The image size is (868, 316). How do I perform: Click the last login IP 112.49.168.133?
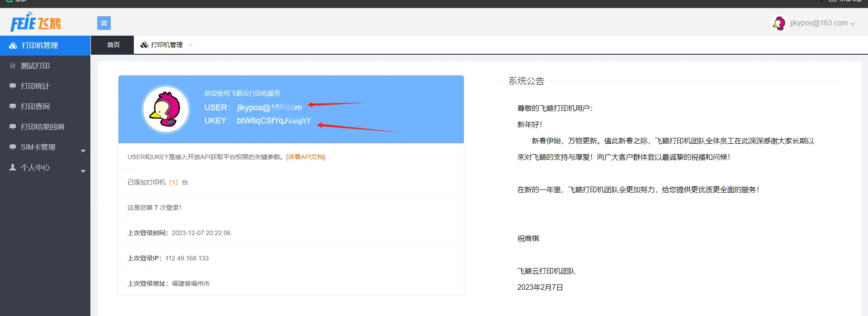pos(187,258)
